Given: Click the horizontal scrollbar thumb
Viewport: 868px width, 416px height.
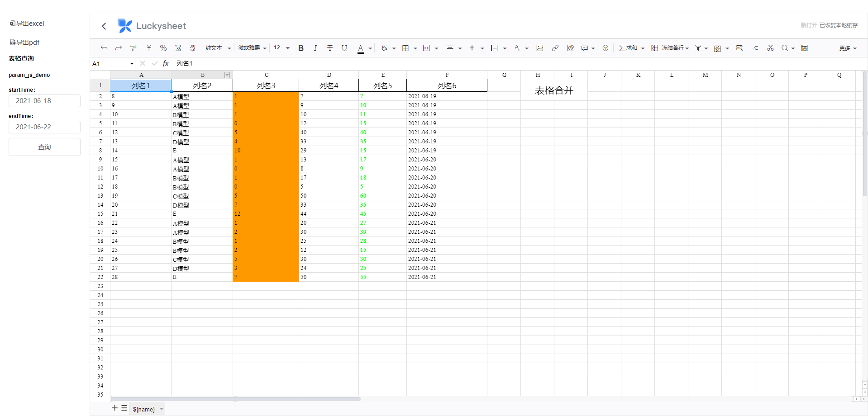Looking at the screenshot, I should 235,399.
